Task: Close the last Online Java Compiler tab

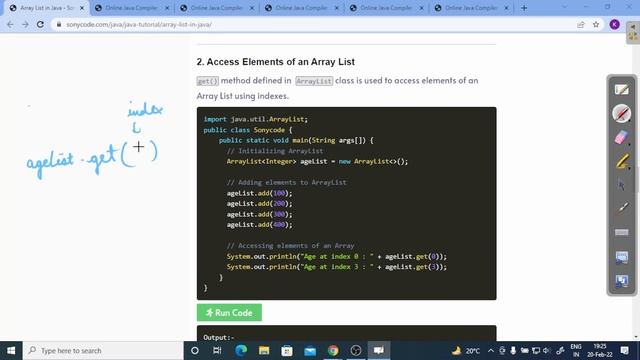Action: coord(506,8)
